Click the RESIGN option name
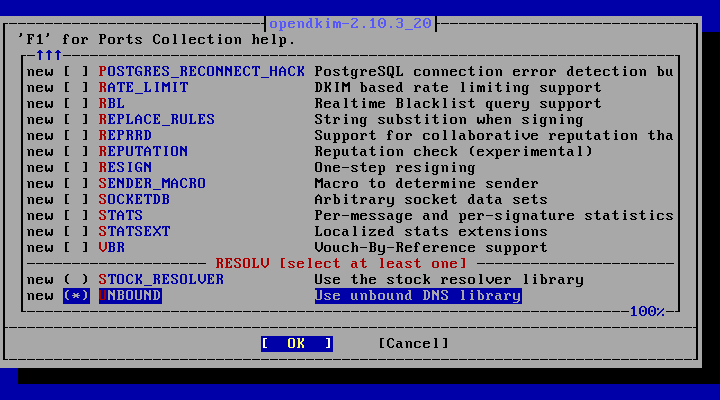Image resolution: width=720 pixels, height=400 pixels. tap(125, 168)
